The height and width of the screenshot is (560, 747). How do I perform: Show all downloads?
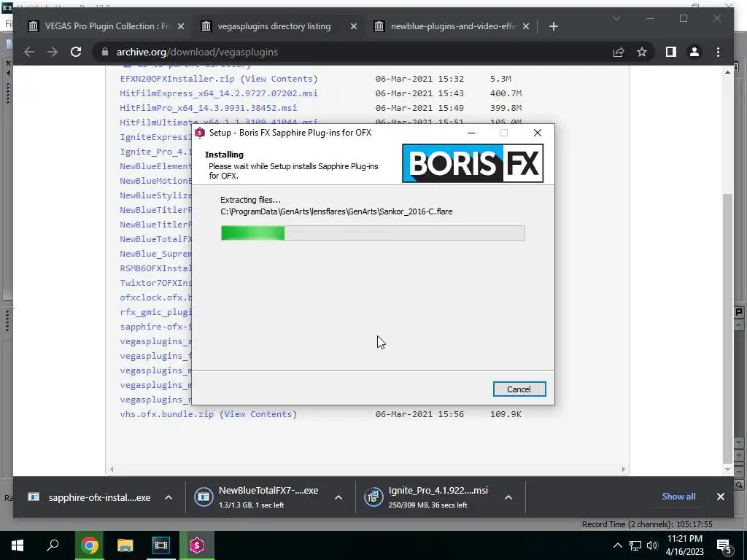tap(678, 496)
